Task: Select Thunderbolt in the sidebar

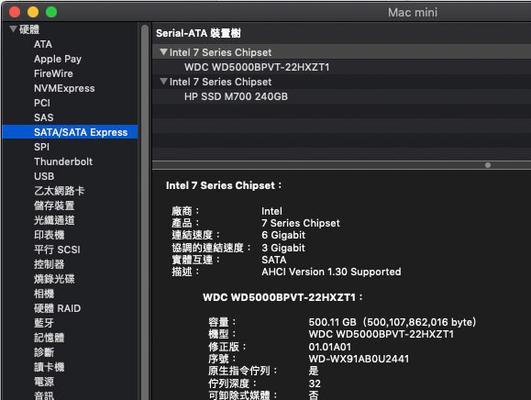Action: click(x=63, y=162)
